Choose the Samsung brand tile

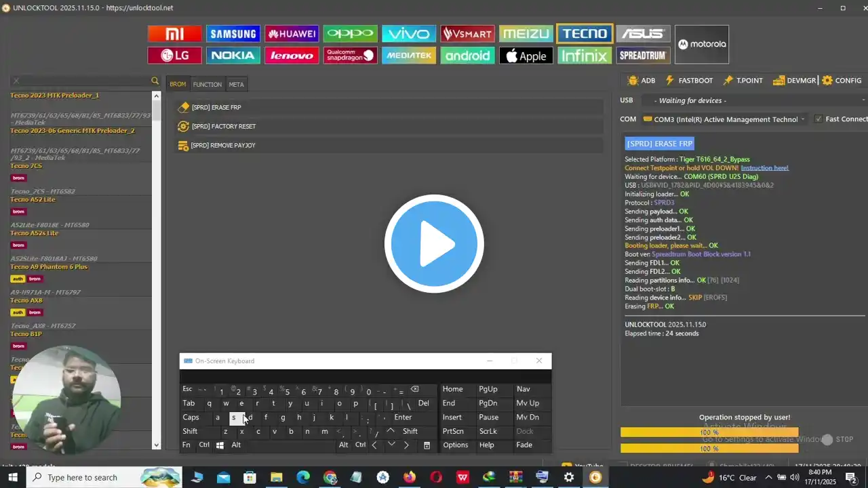click(233, 34)
